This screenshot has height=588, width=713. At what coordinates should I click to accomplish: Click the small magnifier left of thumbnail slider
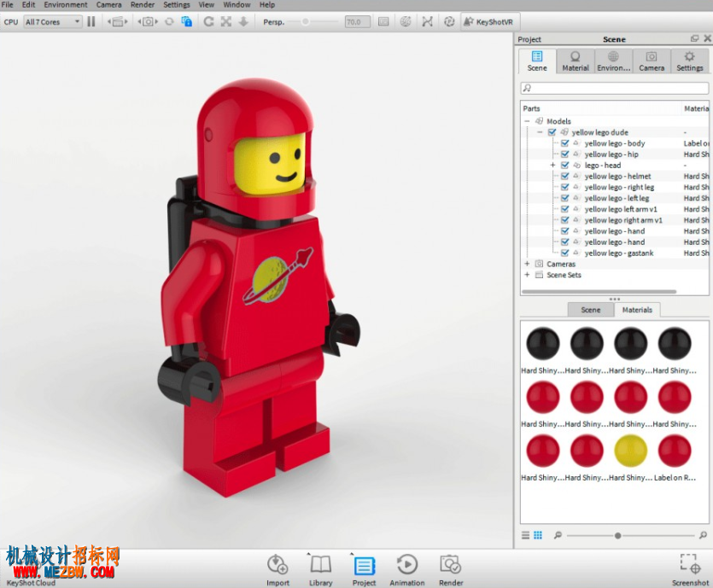pos(558,535)
